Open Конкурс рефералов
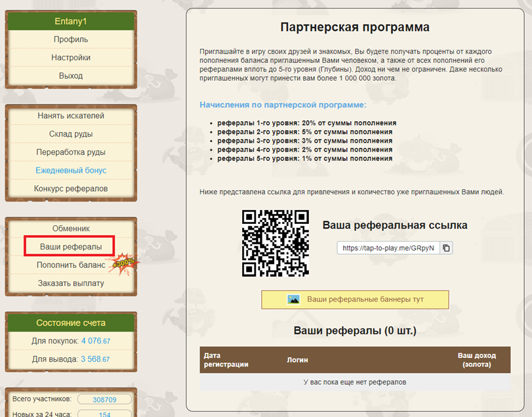This screenshot has width=532, height=417. [x=71, y=188]
